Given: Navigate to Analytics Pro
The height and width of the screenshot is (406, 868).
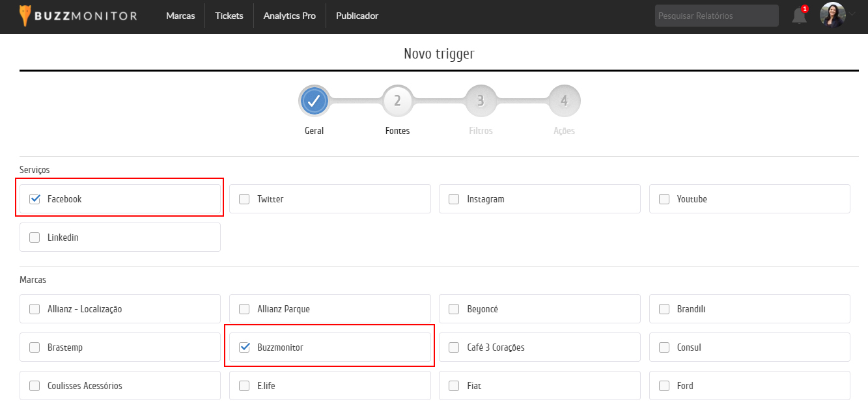Looking at the screenshot, I should coord(289,16).
